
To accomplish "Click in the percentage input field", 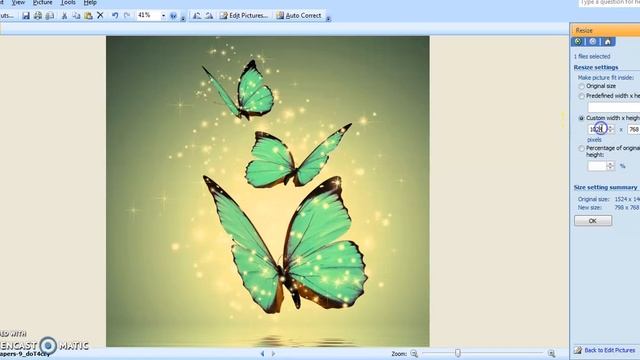I will [x=598, y=166].
